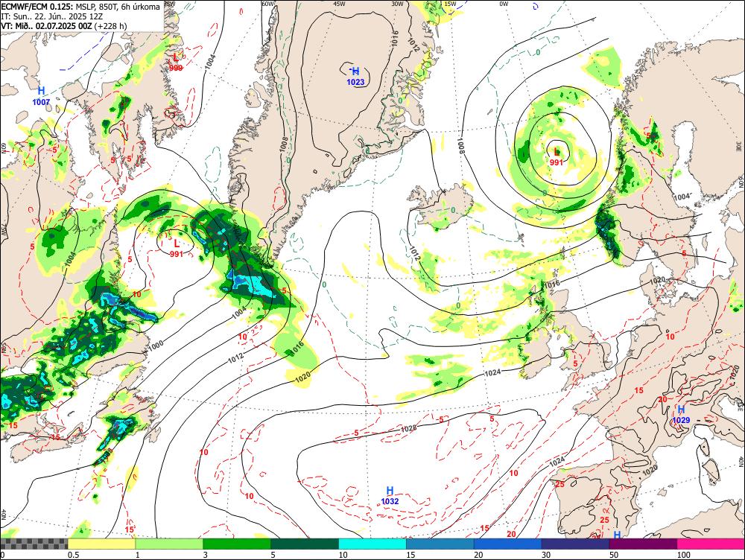Click the 1028 isobar label
The width and height of the screenshot is (745, 560).
click(x=408, y=428)
